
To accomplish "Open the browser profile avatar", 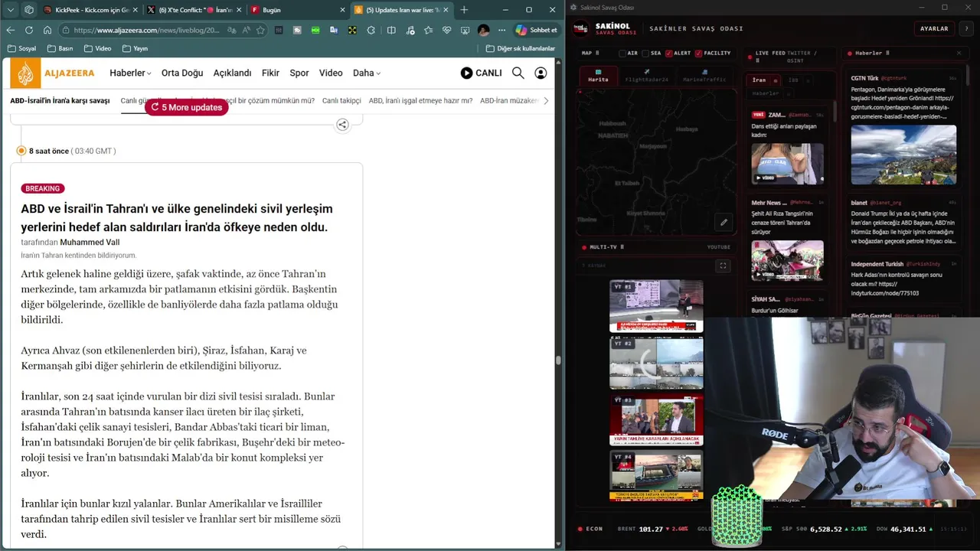I will click(483, 31).
